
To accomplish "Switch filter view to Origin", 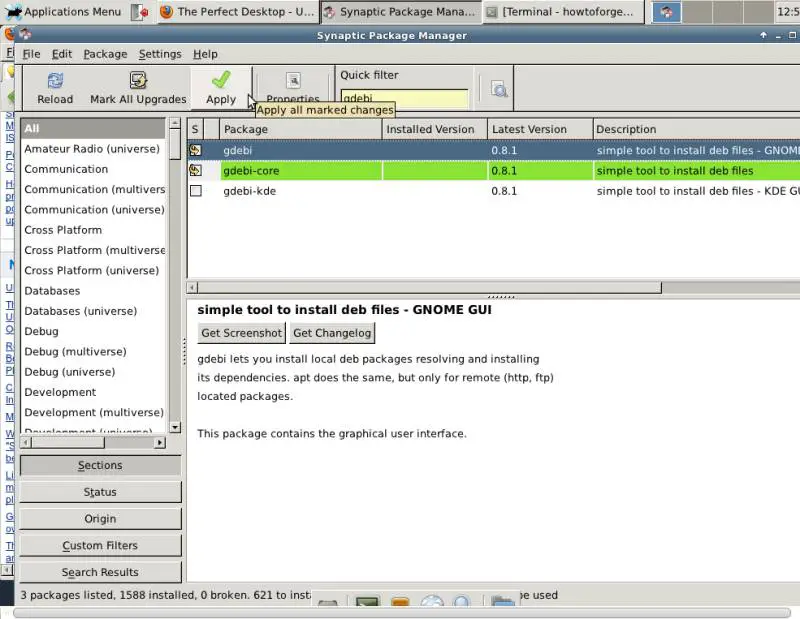I will pos(101,518).
